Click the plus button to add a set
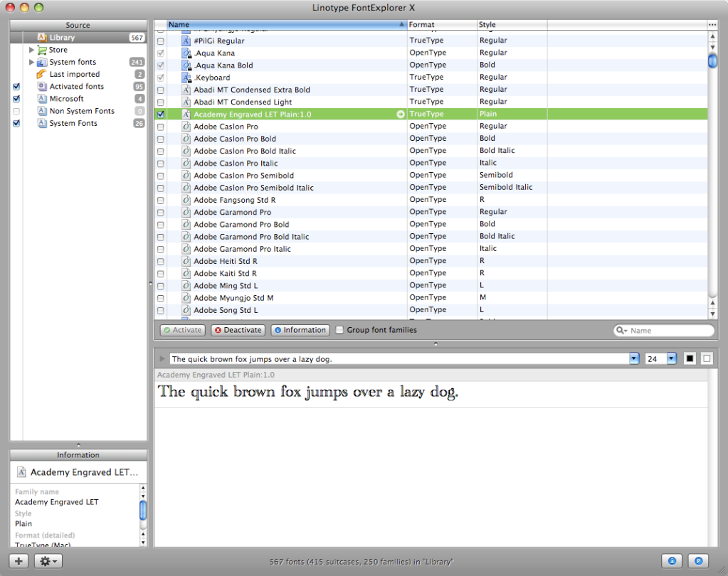Screen dimensions: 728x576 pyautogui.click(x=19, y=561)
